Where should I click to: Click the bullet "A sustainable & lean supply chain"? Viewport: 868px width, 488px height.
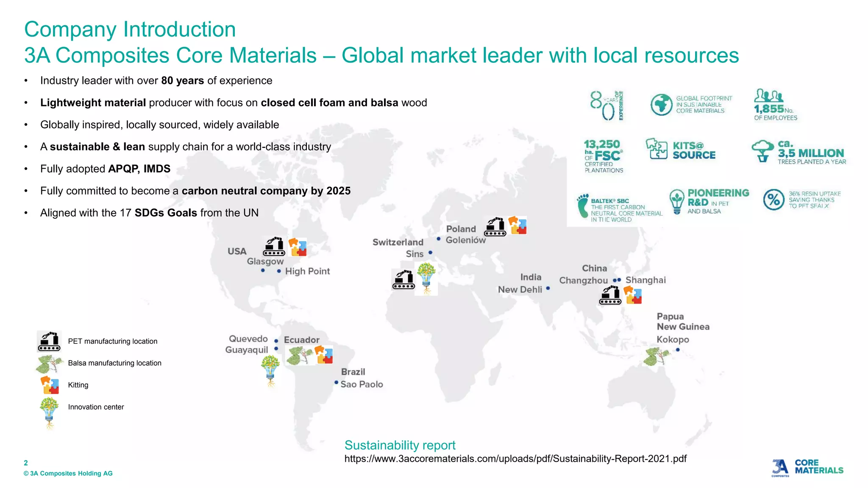186,147
